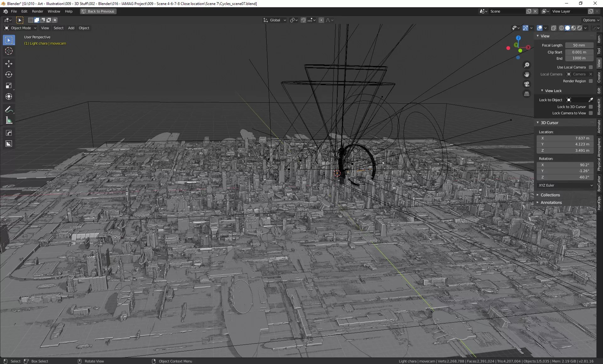Choose the Scale tool
603x364 pixels.
click(9, 85)
